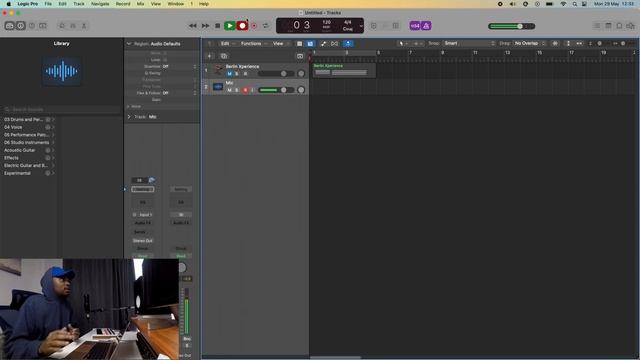Viewport: 640px width, 360px height.
Task: Click the 4/4 time signature display
Action: tap(348, 22)
